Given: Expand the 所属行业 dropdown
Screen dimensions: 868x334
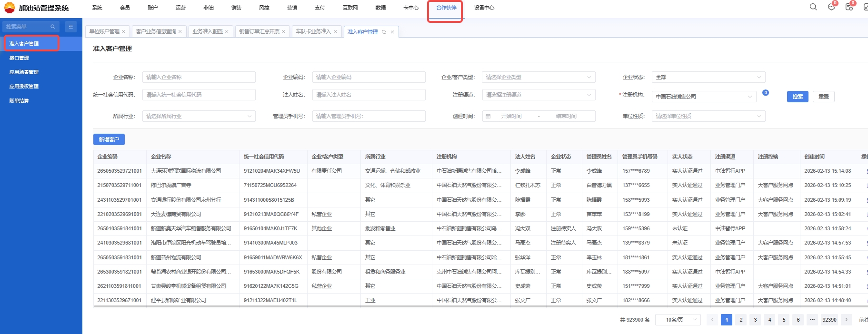Looking at the screenshot, I should click(199, 116).
